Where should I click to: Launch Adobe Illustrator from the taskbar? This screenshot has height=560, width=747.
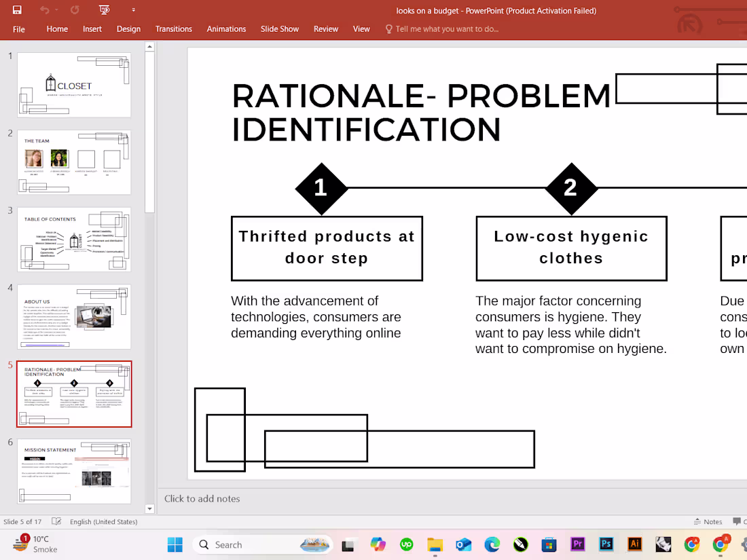click(634, 544)
